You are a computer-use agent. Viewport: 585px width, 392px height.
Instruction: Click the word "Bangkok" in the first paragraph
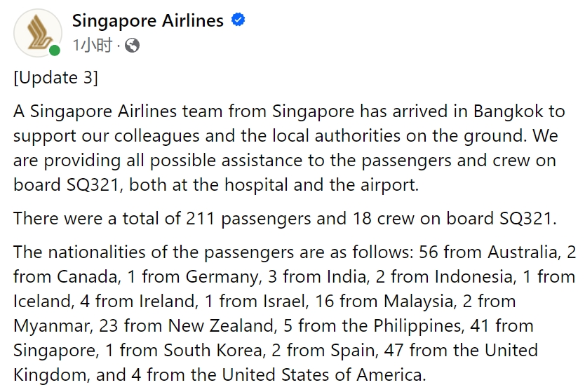coord(509,111)
